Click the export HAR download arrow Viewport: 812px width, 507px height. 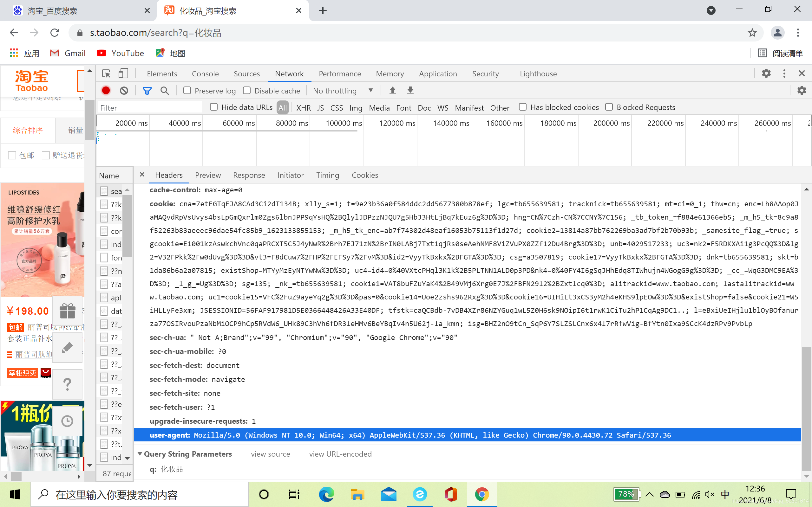[410, 91]
